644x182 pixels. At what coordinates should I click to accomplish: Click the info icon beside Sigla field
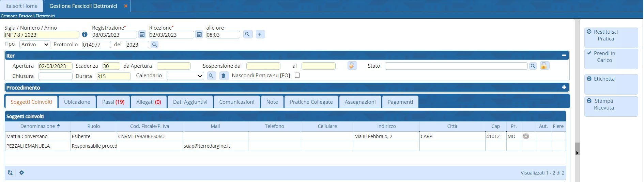(85, 34)
